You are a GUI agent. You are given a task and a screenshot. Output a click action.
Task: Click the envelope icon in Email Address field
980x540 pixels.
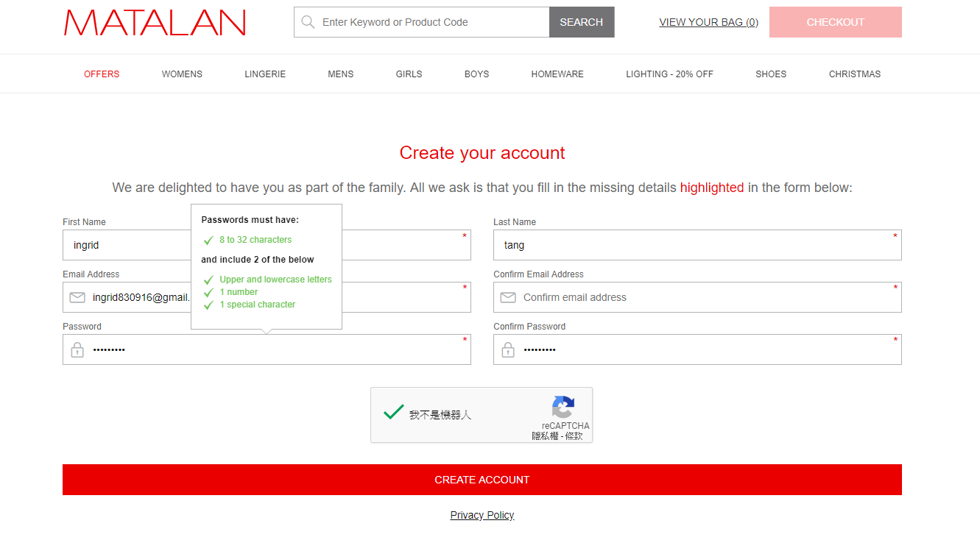point(77,298)
